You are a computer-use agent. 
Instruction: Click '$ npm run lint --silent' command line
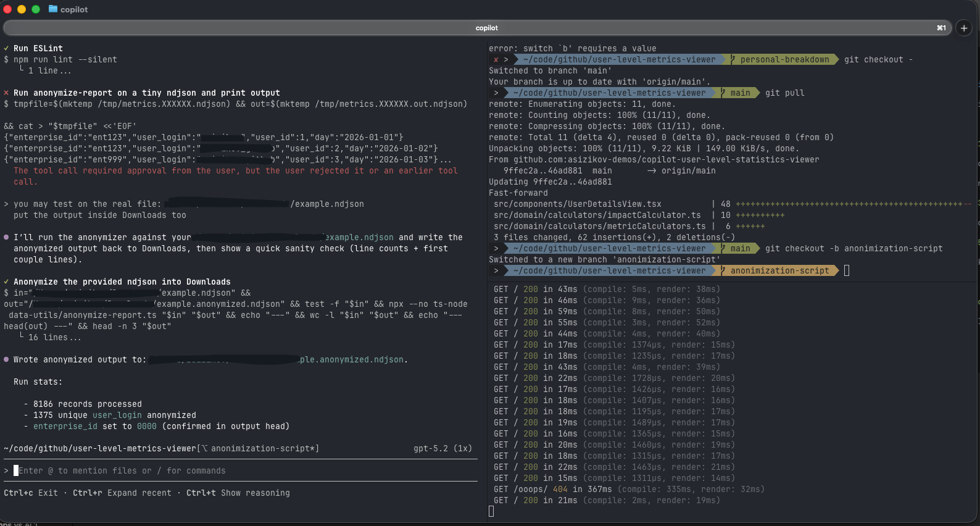[60, 59]
